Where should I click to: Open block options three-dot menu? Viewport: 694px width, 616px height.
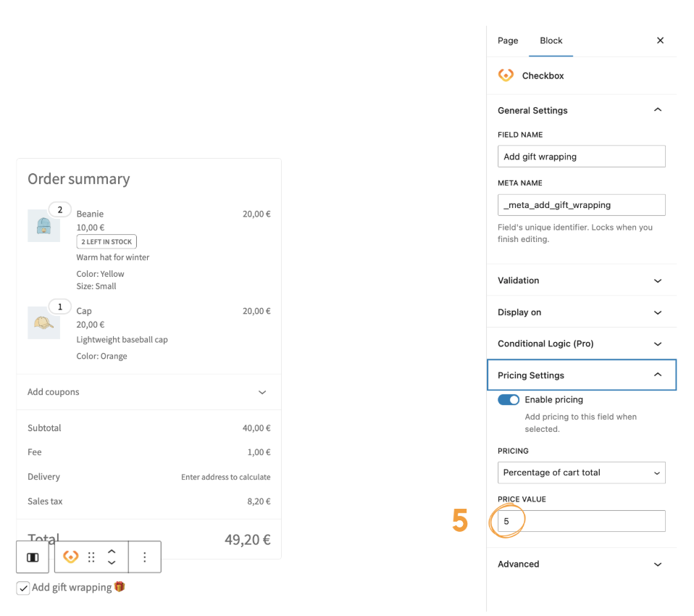[145, 557]
